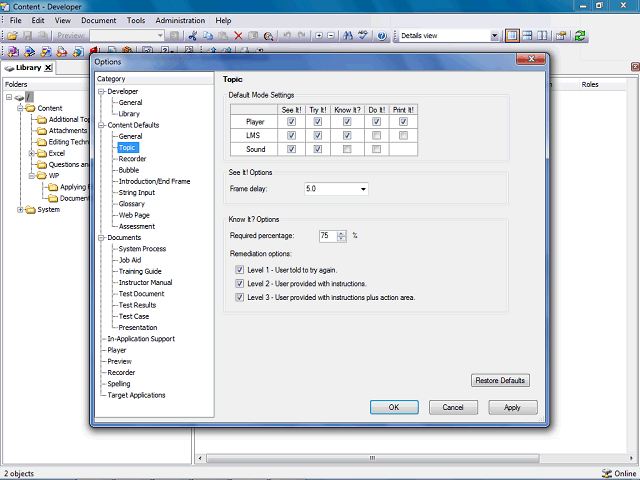Check the LMS Print It! checkbox
Image resolution: width=640 pixels, height=480 pixels.
tap(403, 135)
